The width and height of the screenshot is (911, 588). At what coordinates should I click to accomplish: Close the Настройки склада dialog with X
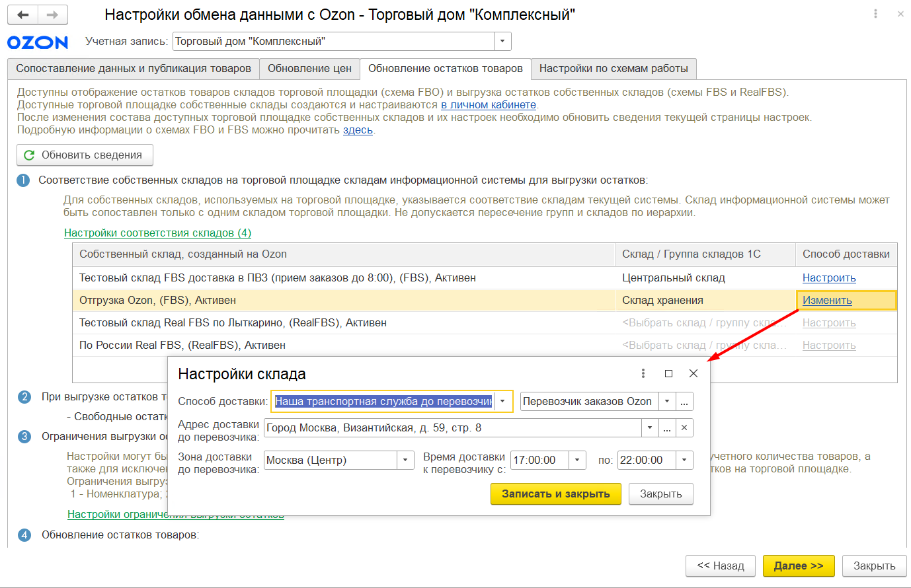click(x=693, y=373)
